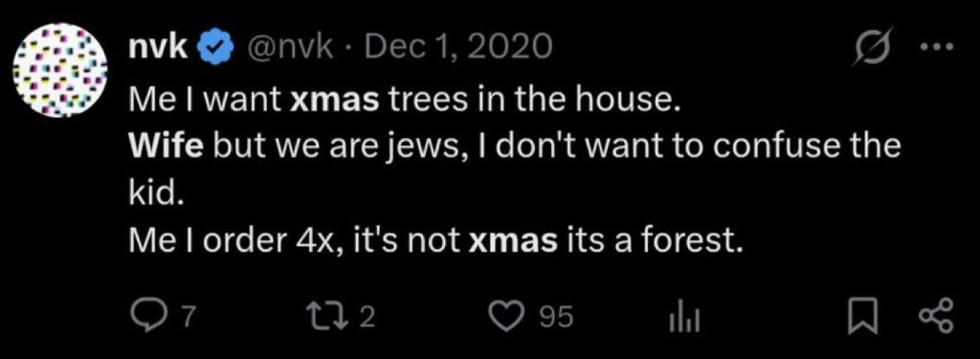Open the Dec 1, 2020 timestamp
The height and width of the screenshot is (359, 980).
pos(457,48)
